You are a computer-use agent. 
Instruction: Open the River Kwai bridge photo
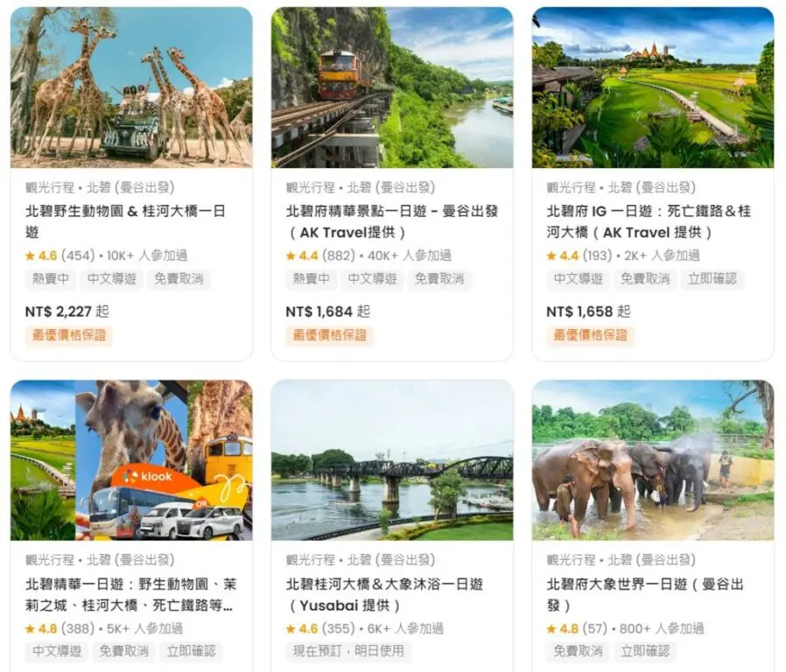(392, 460)
